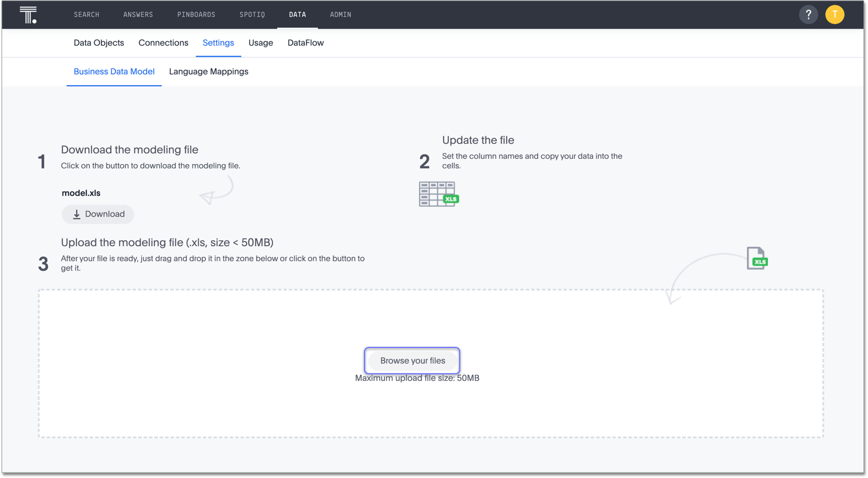Select the Data top navigation item

pyautogui.click(x=298, y=15)
